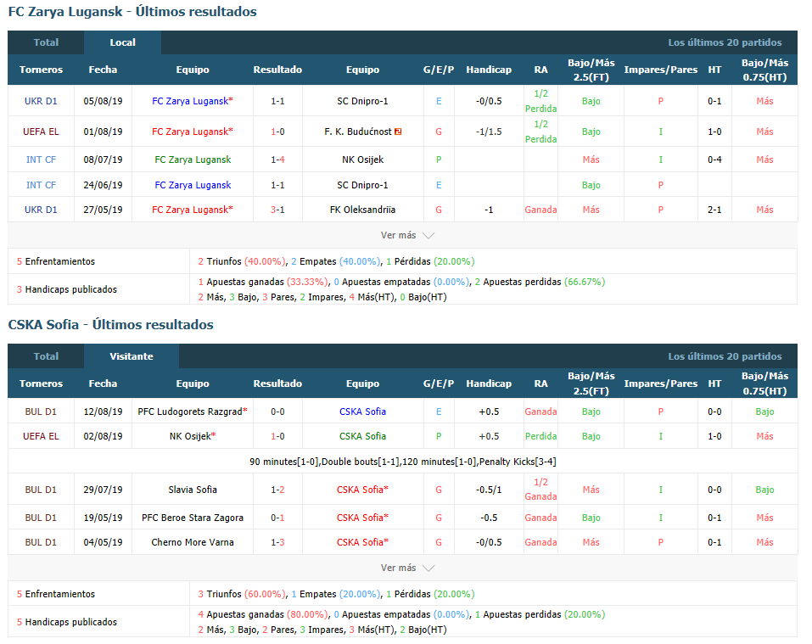Click the G/E/P column header in CSKA table

439,384
